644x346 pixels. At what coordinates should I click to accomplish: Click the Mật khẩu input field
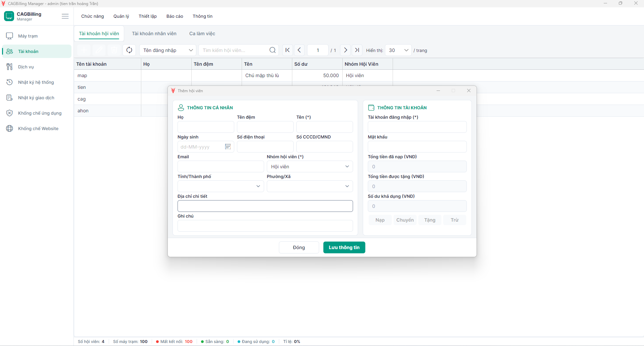pos(417,147)
